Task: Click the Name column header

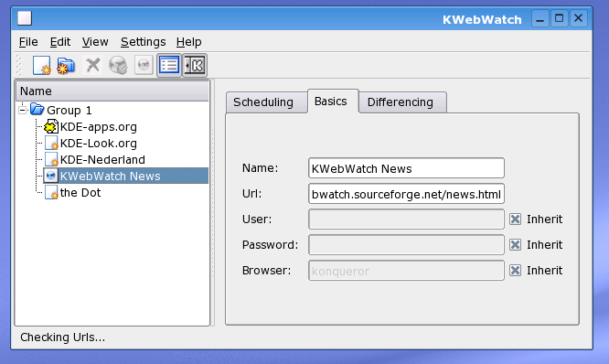Action: click(112, 91)
